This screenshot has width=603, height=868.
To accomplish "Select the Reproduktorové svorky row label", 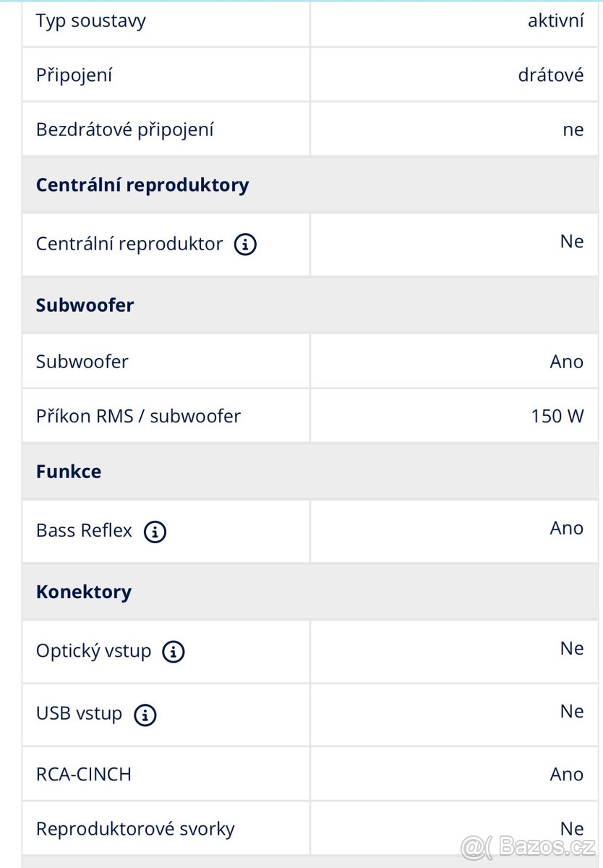I will point(135,828).
